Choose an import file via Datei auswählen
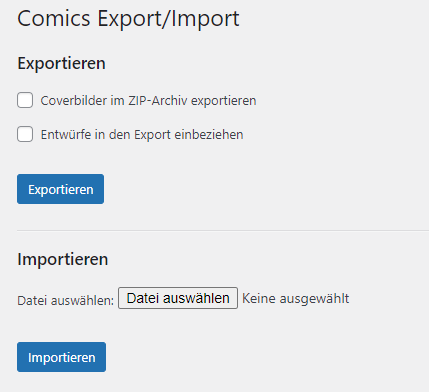Image resolution: width=429 pixels, height=392 pixels. coord(178,298)
